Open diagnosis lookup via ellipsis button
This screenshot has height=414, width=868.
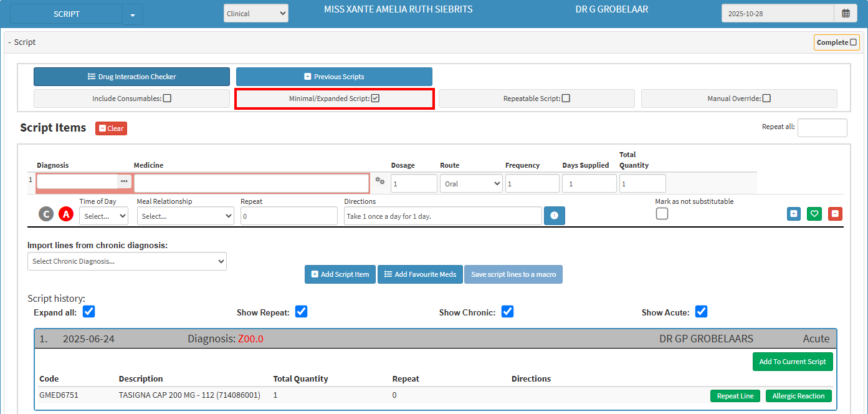[124, 181]
